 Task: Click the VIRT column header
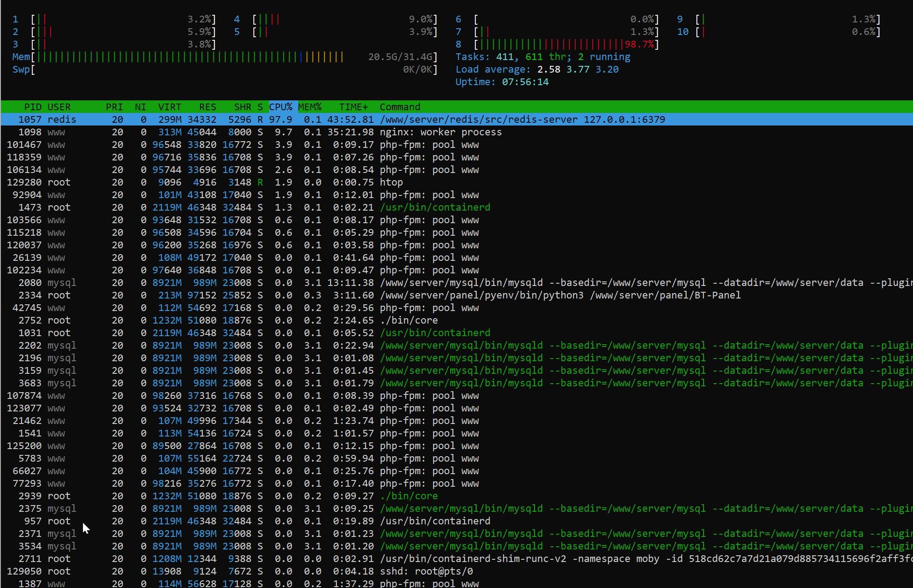(170, 107)
